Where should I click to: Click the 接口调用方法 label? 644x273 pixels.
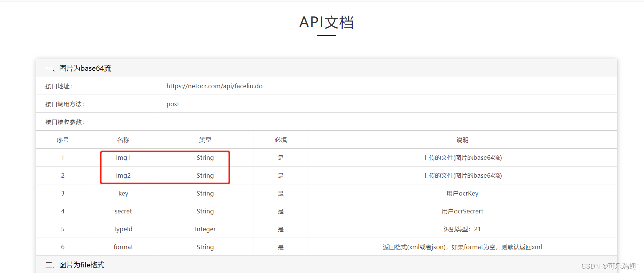(64, 104)
